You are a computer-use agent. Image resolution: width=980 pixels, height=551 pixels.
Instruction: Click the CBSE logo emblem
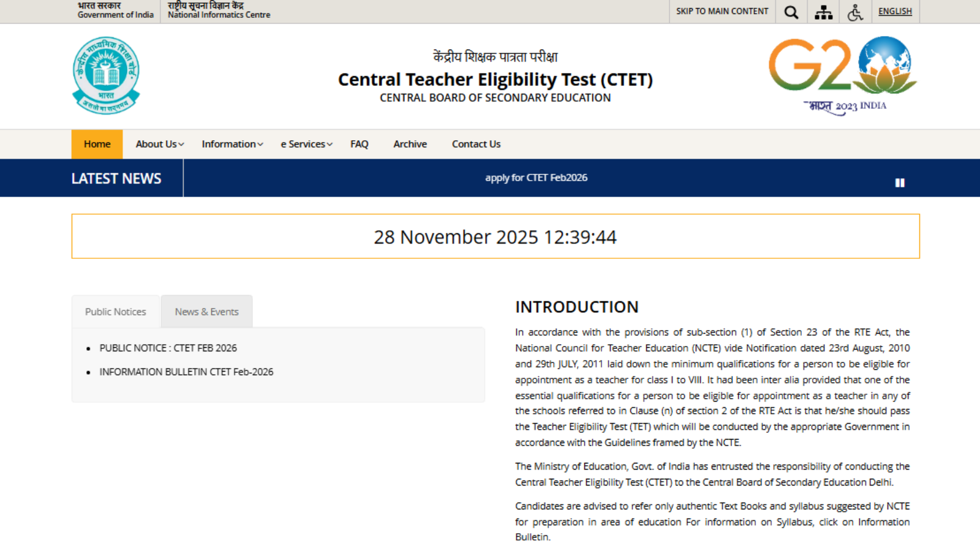[106, 75]
